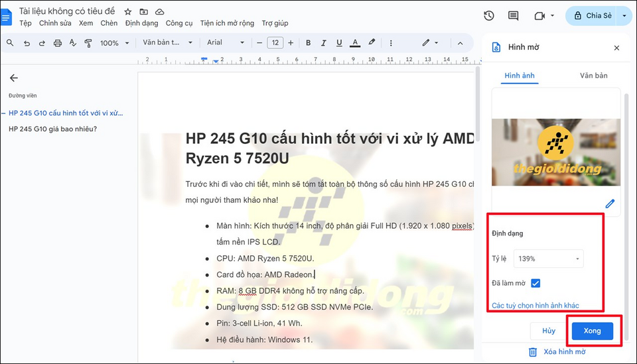Star the document with the star icon

128,12
